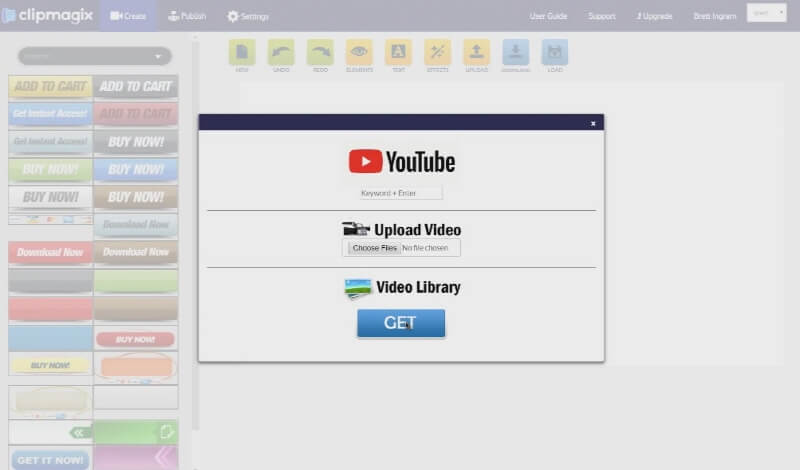The image size is (800, 470).
Task: Select the Text tool icon
Action: pos(398,52)
